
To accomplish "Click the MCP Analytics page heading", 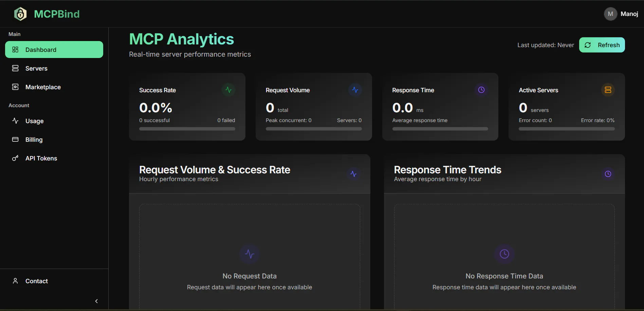I will click(182, 39).
